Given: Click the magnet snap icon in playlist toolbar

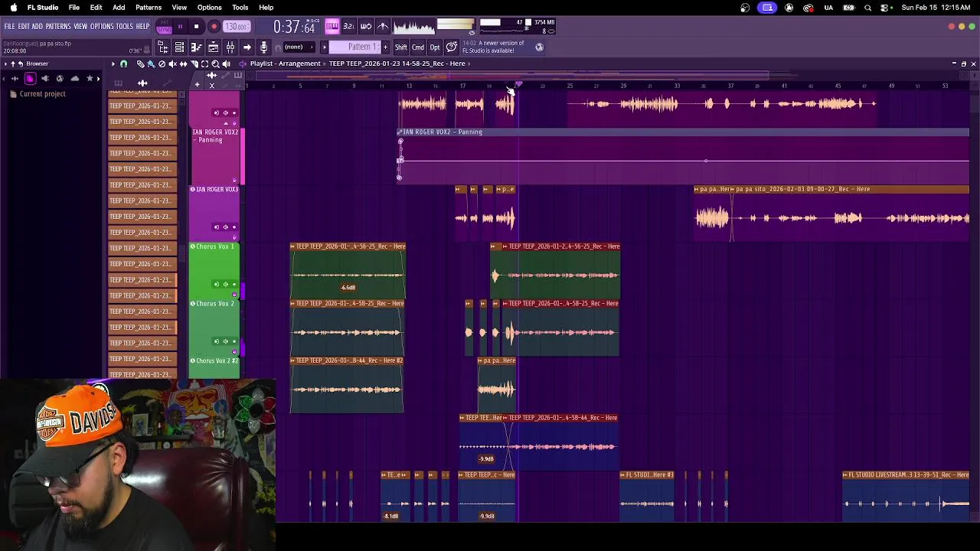Looking at the screenshot, I should (123, 64).
